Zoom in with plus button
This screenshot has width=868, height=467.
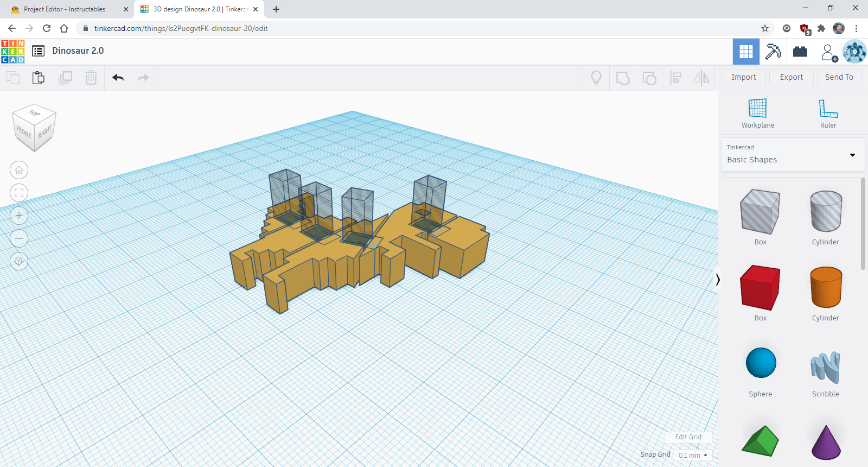click(19, 216)
